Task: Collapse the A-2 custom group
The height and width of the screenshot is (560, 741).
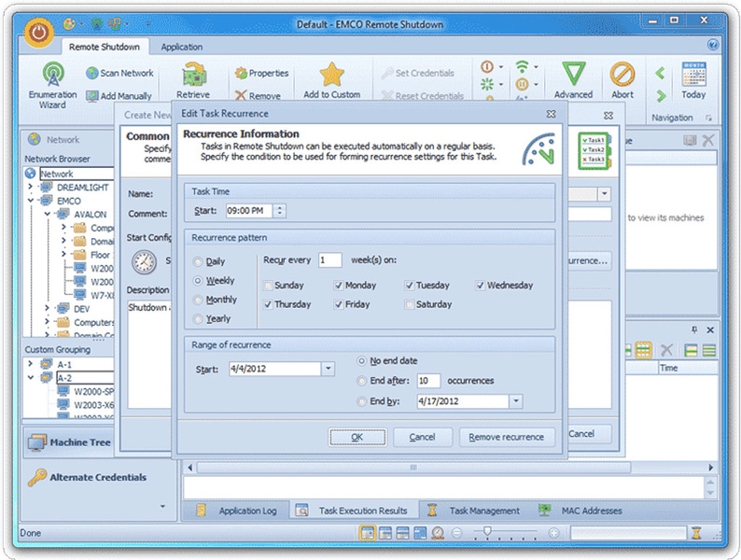Action: pyautogui.click(x=31, y=378)
